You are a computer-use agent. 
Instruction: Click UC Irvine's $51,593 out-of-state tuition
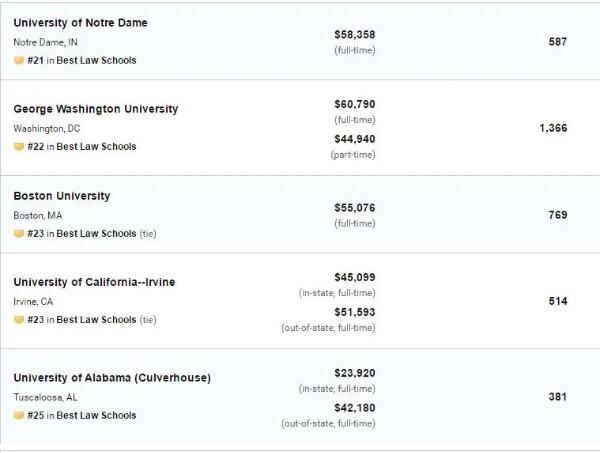tap(354, 311)
